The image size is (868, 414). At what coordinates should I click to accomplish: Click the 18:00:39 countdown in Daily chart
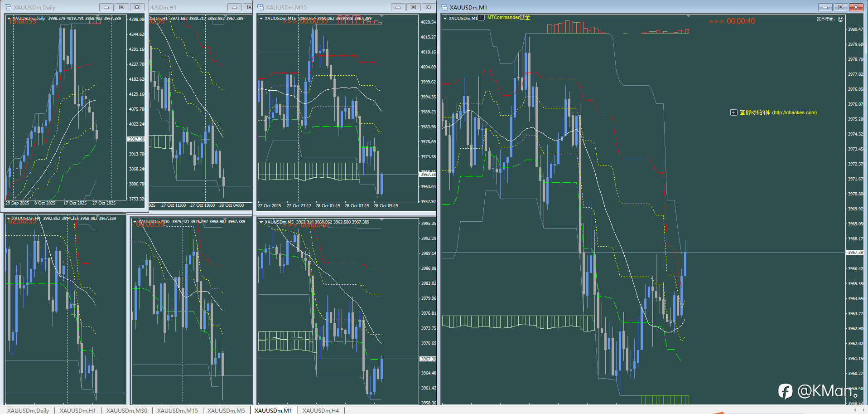[22, 21]
